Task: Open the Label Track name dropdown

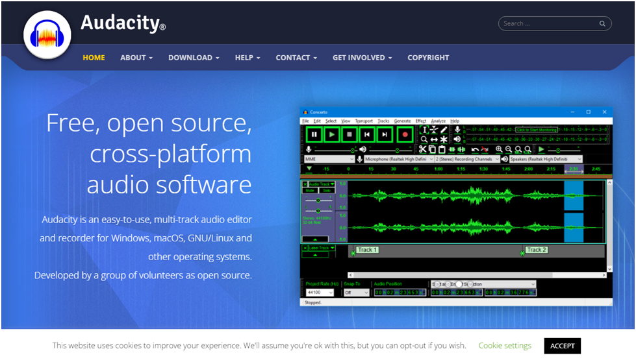Action: click(322, 248)
